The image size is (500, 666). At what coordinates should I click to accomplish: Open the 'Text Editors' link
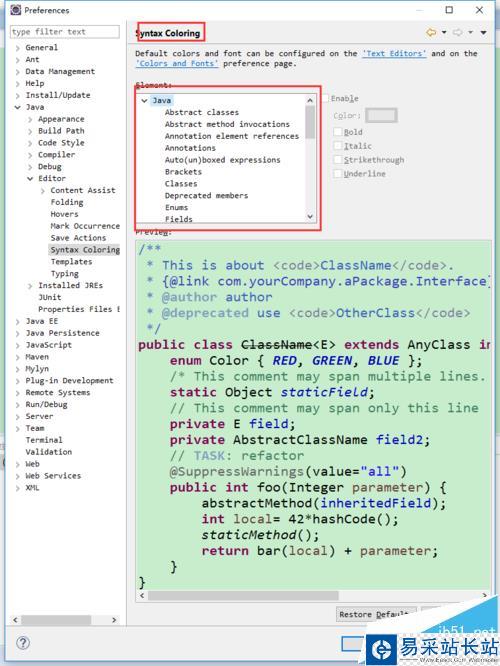pyautogui.click(x=394, y=54)
